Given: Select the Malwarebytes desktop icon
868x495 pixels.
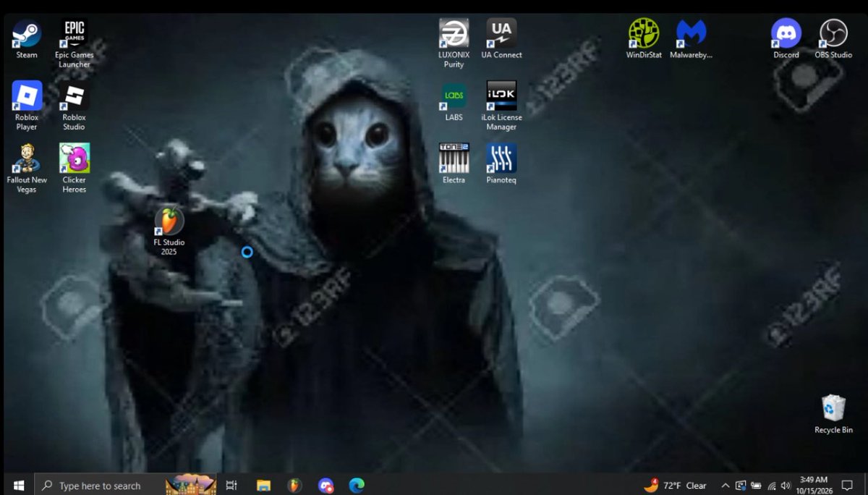Looking at the screenshot, I should 691,39.
